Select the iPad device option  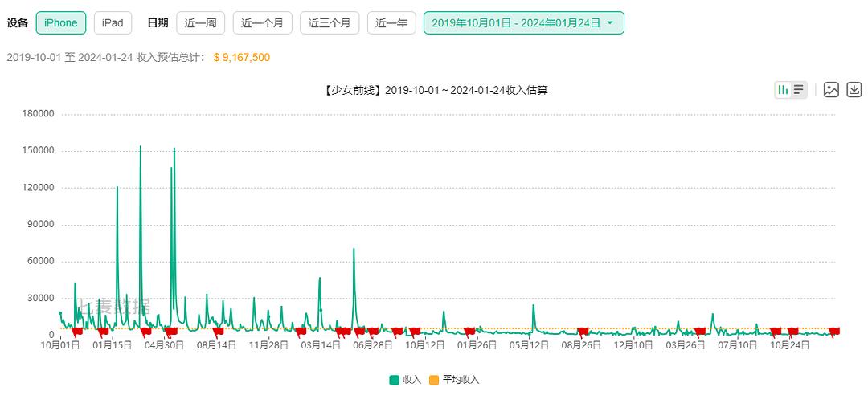[x=113, y=22]
